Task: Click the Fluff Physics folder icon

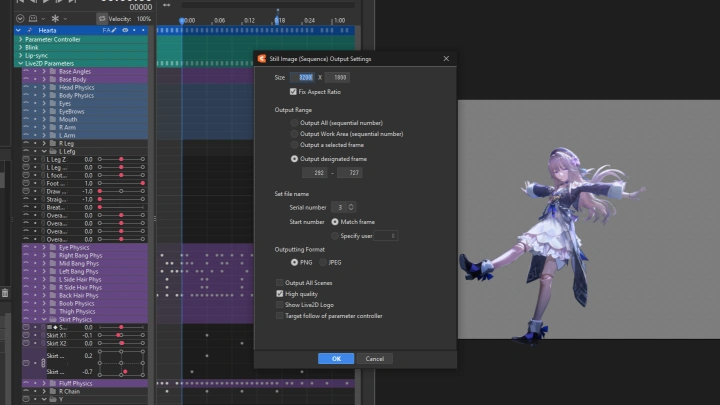Action: point(53,383)
